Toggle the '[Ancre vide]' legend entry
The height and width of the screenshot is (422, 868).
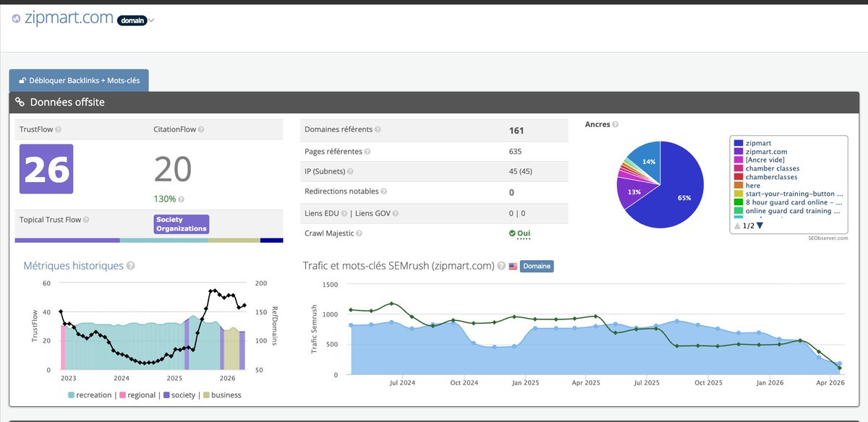(759, 160)
